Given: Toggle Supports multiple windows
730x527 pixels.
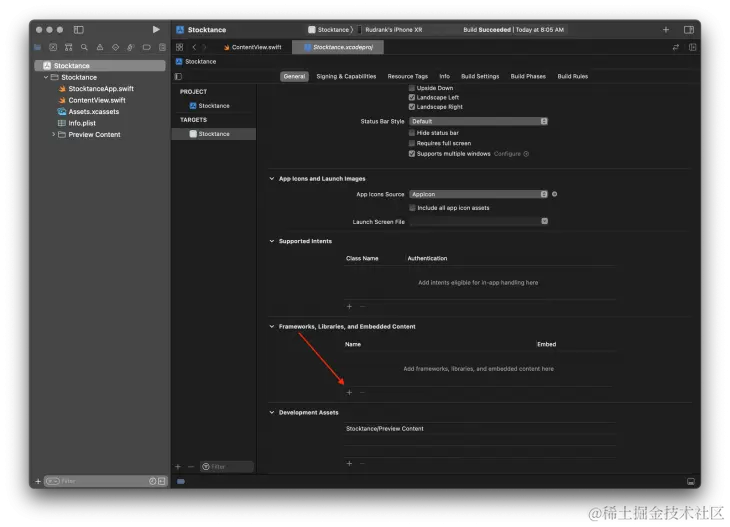Looking at the screenshot, I should point(412,154).
